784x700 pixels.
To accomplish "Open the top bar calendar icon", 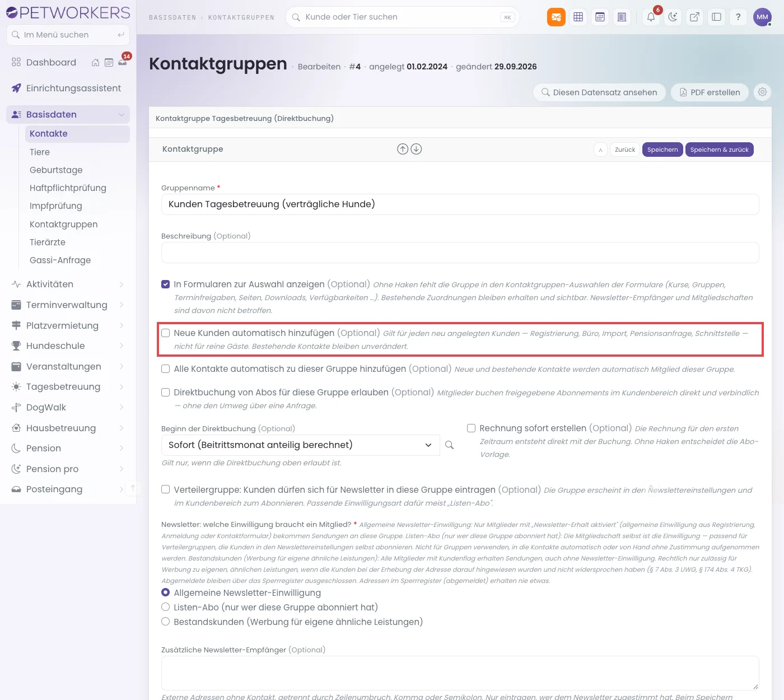I will (x=600, y=17).
